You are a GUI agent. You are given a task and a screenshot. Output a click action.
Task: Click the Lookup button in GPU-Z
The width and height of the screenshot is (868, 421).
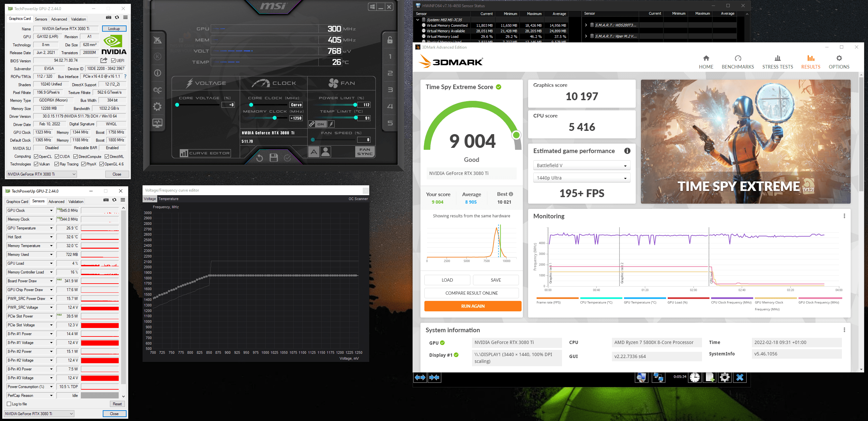114,29
